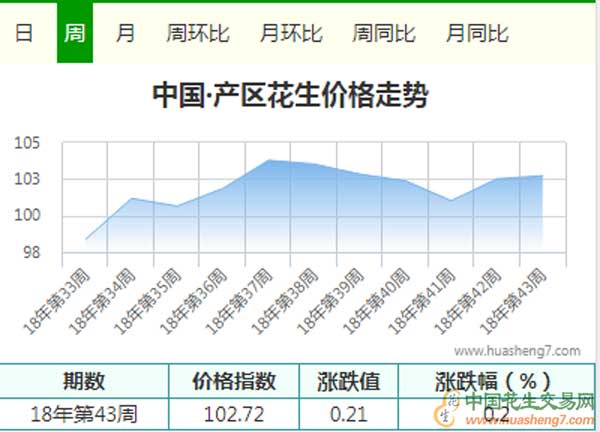
Task: Switch to the 日 (daily) tab
Action: click(24, 32)
